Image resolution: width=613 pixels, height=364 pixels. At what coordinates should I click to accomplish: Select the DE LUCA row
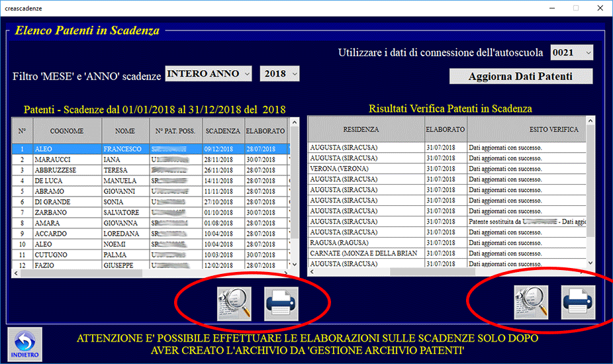[x=152, y=181]
